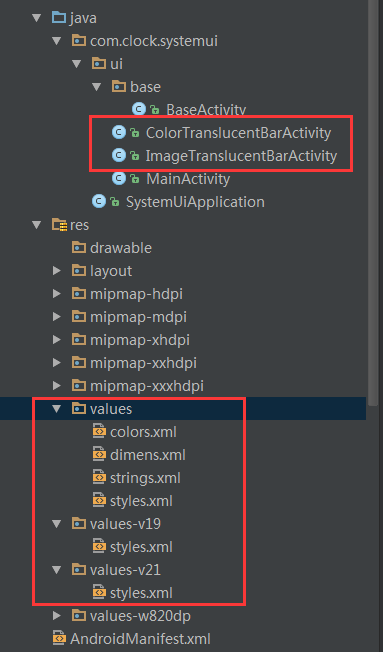383x652 pixels.
Task: Select styles.xml text in values-v19
Action: pos(141,547)
